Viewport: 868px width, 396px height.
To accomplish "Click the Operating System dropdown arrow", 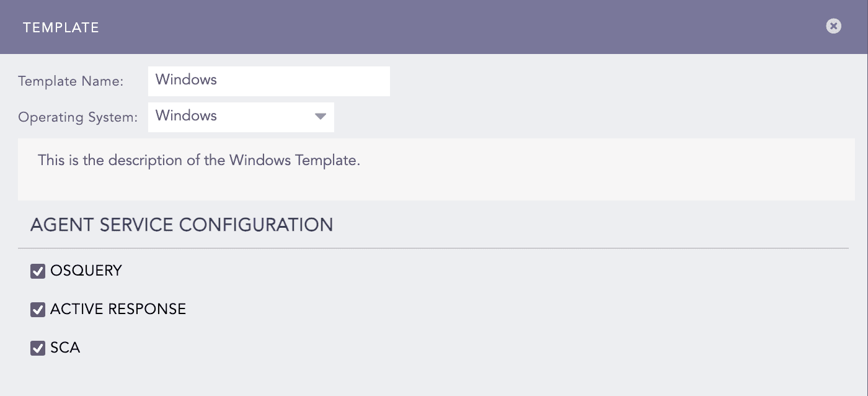I will (320, 117).
